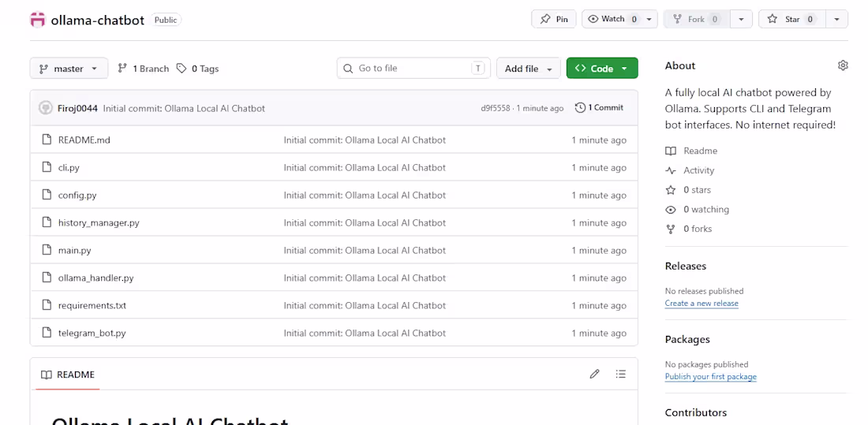Viewport: 868px width, 425px height.
Task: Open the Activity link in About
Action: click(698, 170)
